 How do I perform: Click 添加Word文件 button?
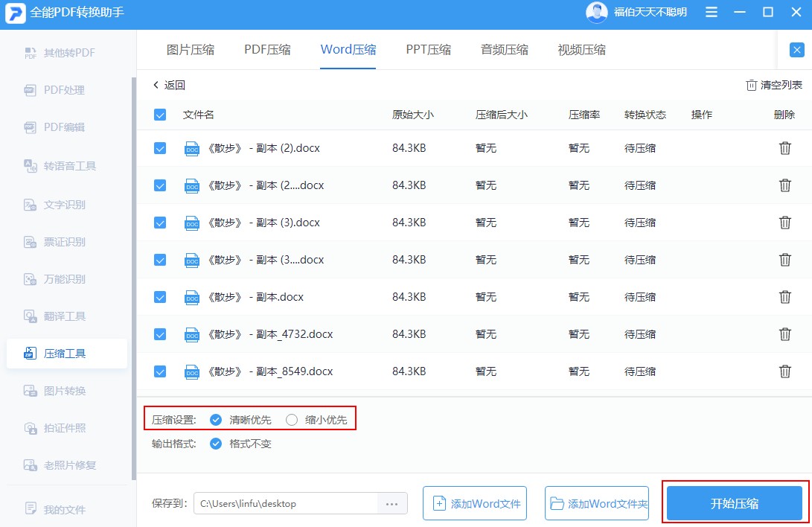point(475,503)
